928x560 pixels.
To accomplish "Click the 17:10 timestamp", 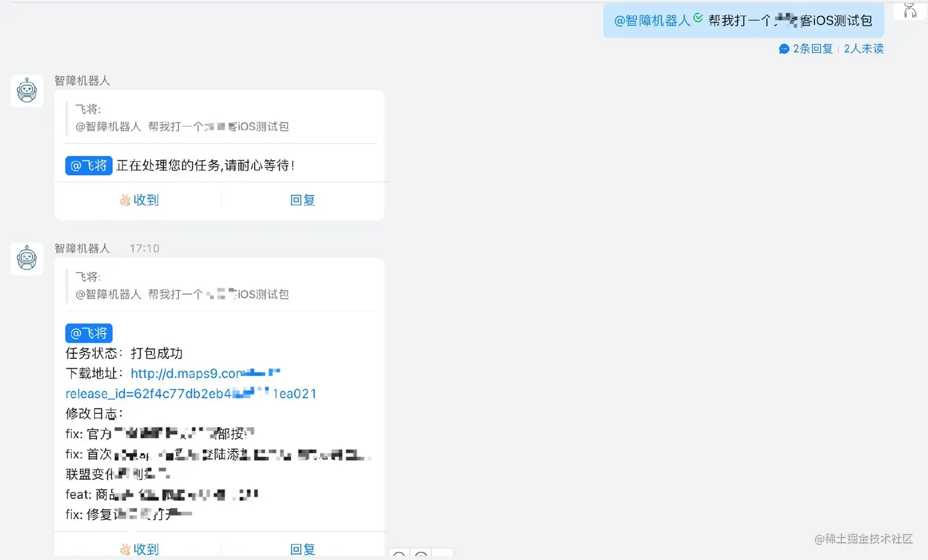I will click(144, 248).
